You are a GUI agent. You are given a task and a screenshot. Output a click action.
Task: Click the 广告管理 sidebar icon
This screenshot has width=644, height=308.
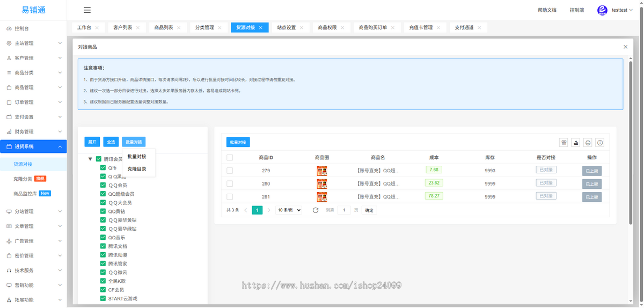coord(9,241)
